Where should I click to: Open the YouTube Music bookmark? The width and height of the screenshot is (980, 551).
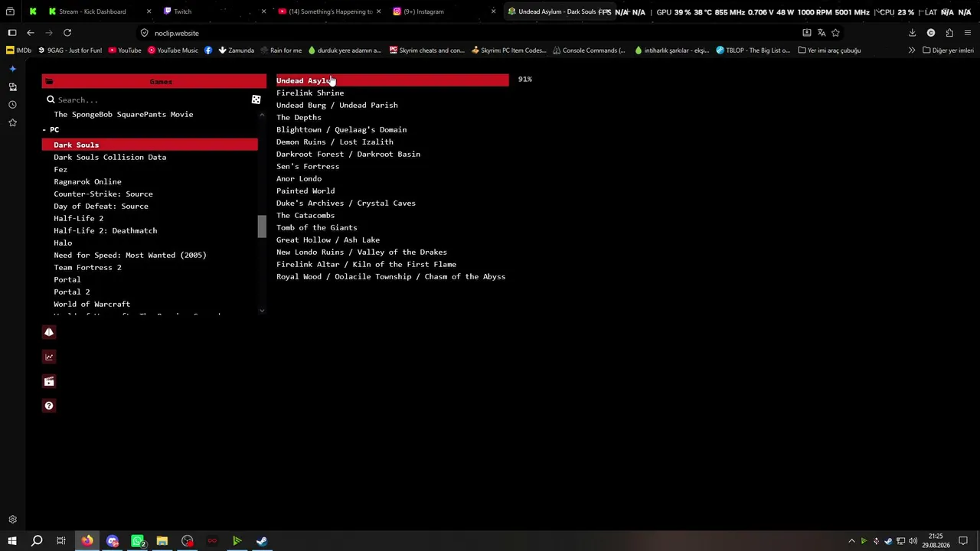click(172, 51)
